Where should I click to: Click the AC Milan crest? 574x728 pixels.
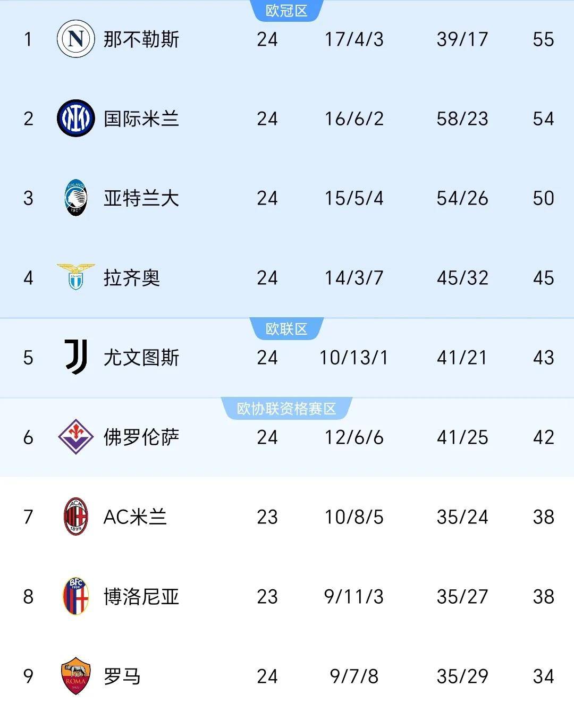[x=75, y=517]
